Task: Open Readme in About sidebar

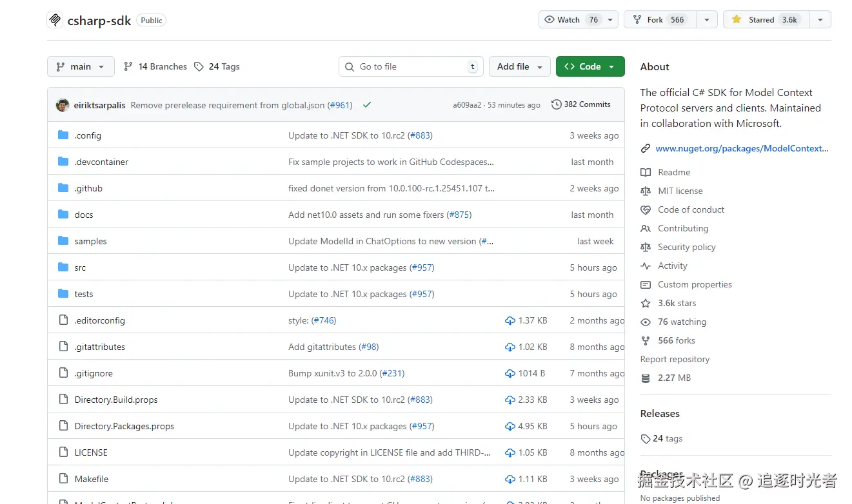Action: (674, 172)
